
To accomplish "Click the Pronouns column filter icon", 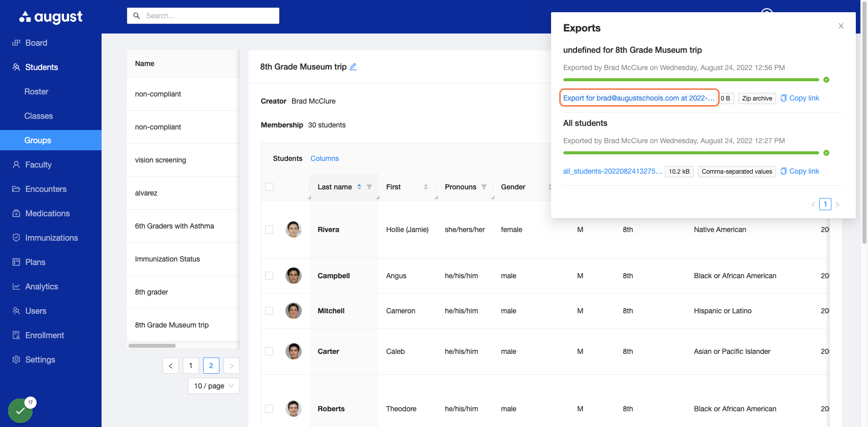I will click(484, 187).
